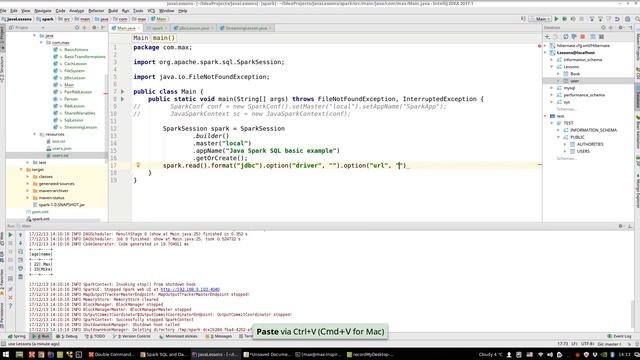Open the TODO tool window tab

click(95, 336)
